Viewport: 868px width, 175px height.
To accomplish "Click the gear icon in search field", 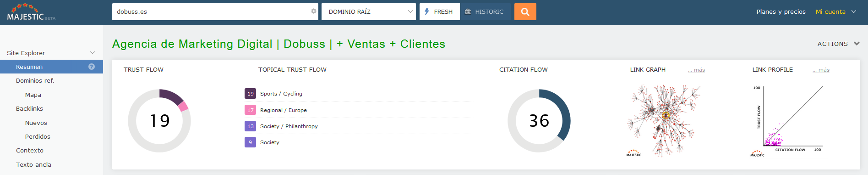I will [314, 11].
